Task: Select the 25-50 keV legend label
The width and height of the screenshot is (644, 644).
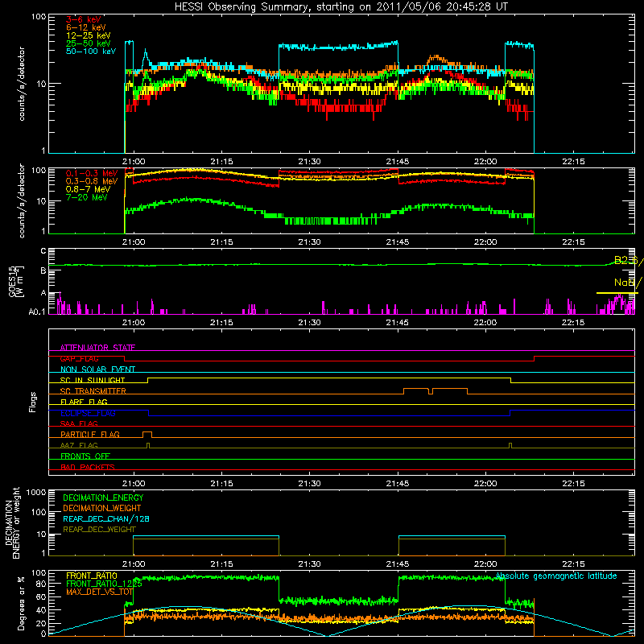Action: 89,43
